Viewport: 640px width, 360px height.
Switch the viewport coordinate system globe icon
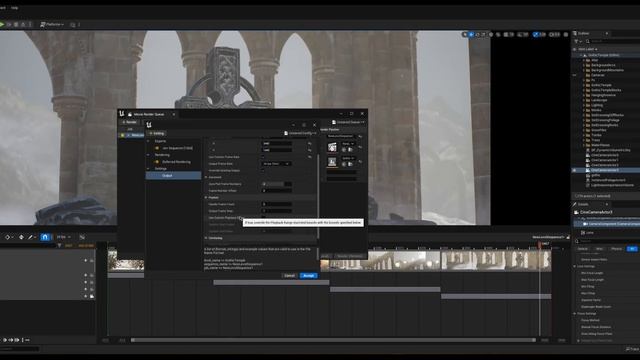pyautogui.click(x=491, y=35)
